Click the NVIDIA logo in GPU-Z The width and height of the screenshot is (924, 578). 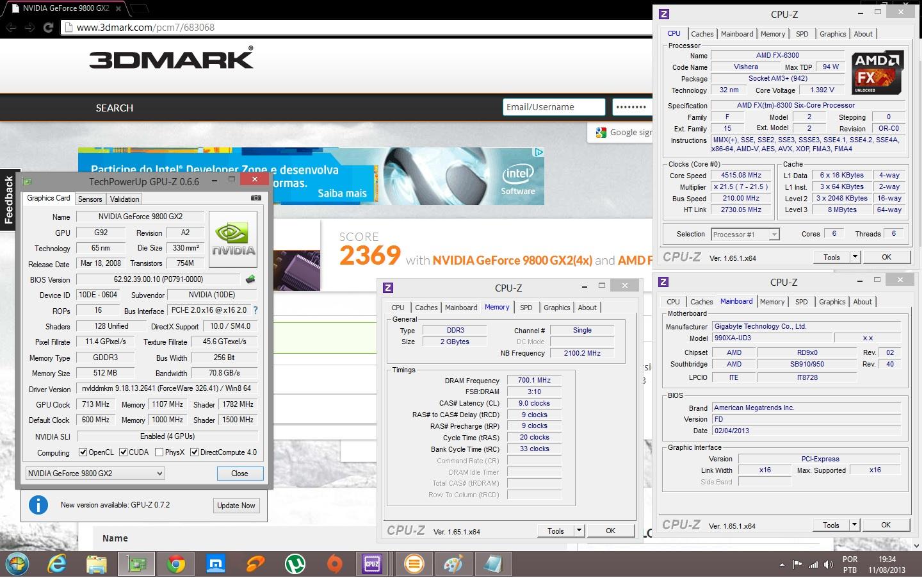click(233, 240)
